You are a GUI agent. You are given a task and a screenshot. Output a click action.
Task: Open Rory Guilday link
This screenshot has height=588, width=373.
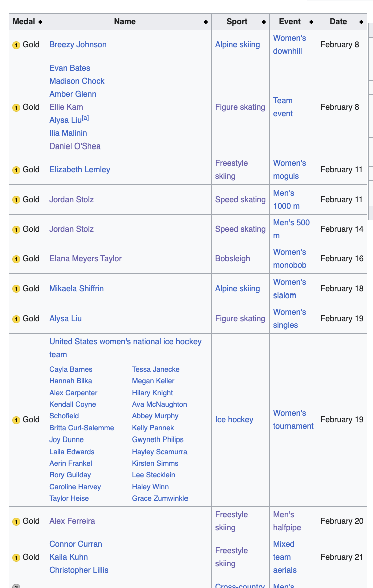click(70, 475)
